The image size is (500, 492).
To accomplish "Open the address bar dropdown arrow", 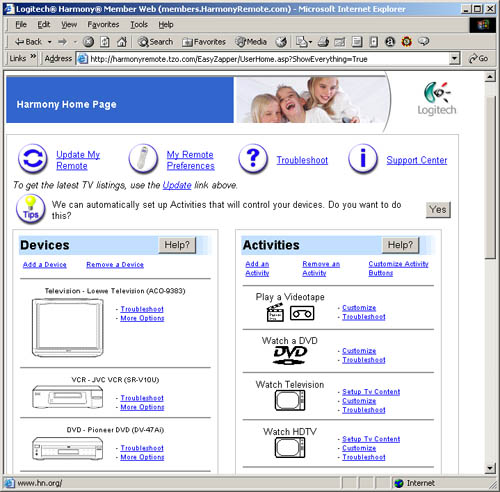I will [454, 59].
